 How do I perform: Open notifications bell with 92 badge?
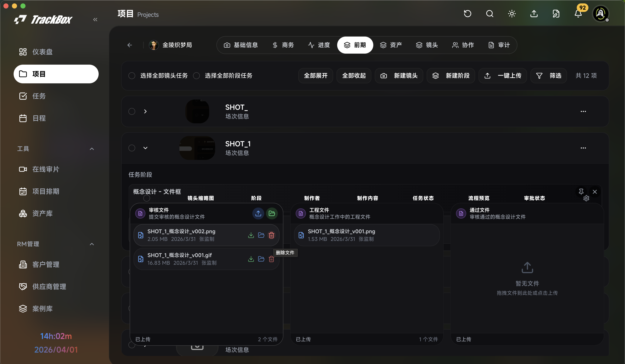click(578, 14)
